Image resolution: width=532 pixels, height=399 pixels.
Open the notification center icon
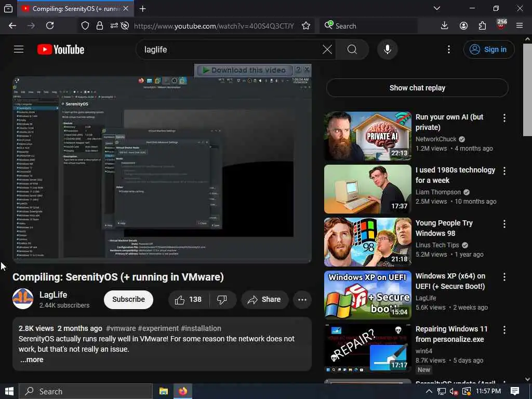tap(515, 391)
